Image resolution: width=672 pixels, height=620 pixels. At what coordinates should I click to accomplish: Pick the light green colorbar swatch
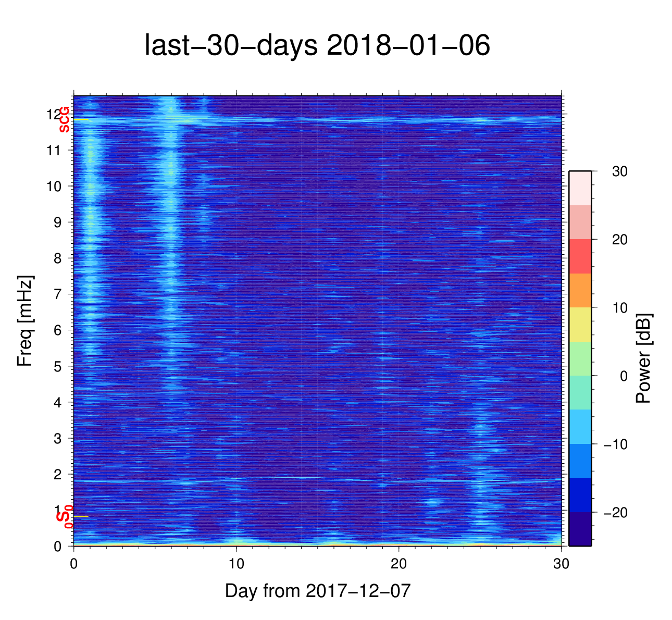[x=580, y=358]
